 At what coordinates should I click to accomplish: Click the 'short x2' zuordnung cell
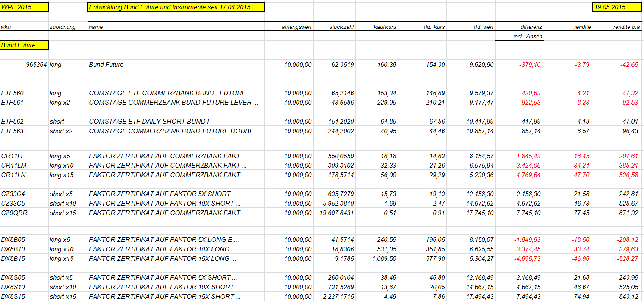(61, 131)
